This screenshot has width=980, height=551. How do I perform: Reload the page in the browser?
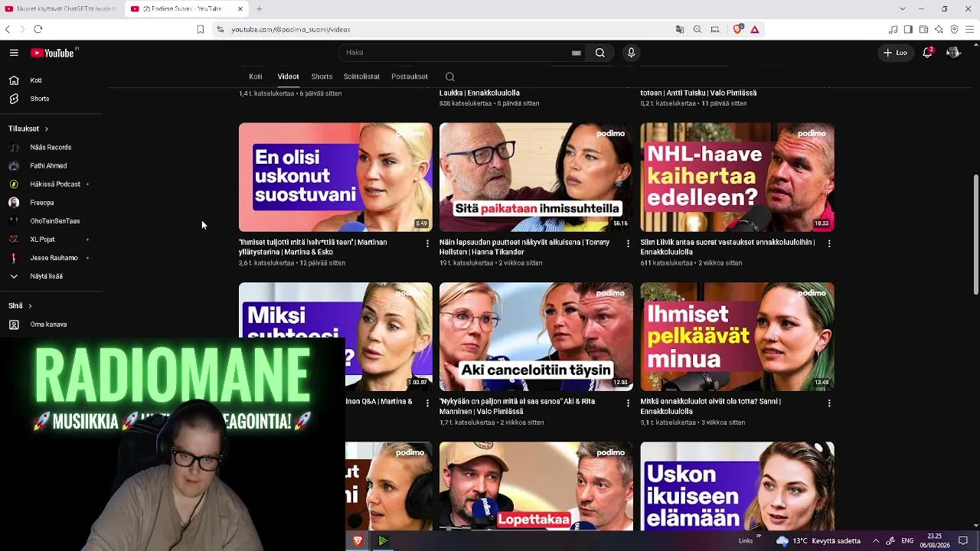click(38, 29)
